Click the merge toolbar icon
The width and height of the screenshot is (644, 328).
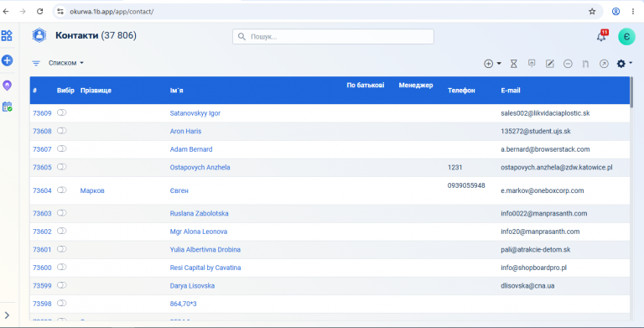point(585,64)
